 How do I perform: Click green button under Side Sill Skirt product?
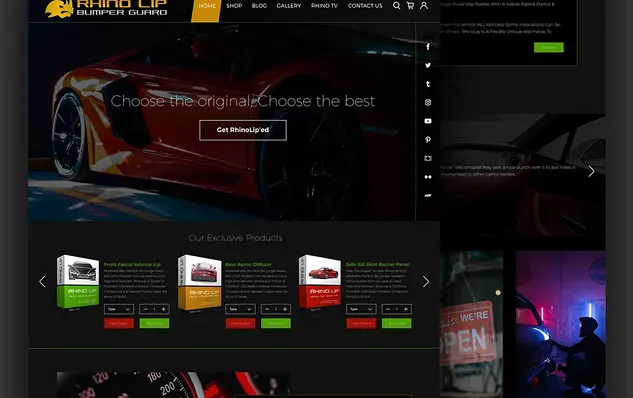[x=396, y=323]
